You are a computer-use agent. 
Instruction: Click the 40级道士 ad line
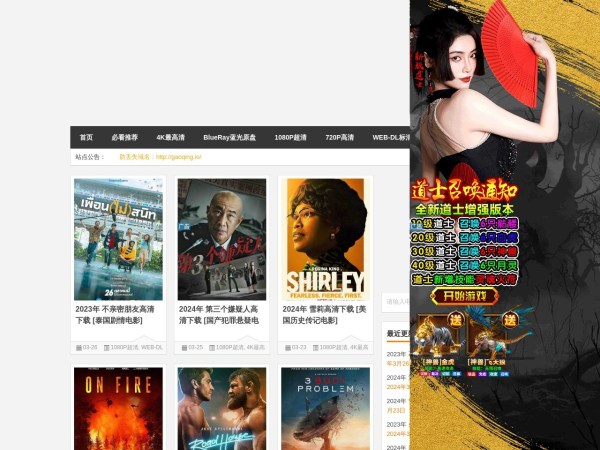tap(465, 265)
